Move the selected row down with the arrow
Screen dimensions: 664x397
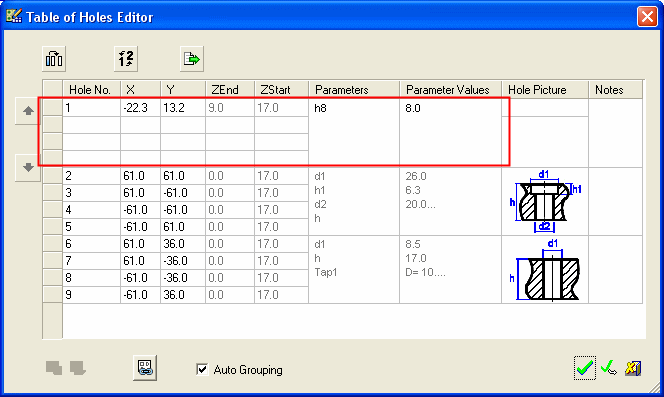pyautogui.click(x=28, y=167)
